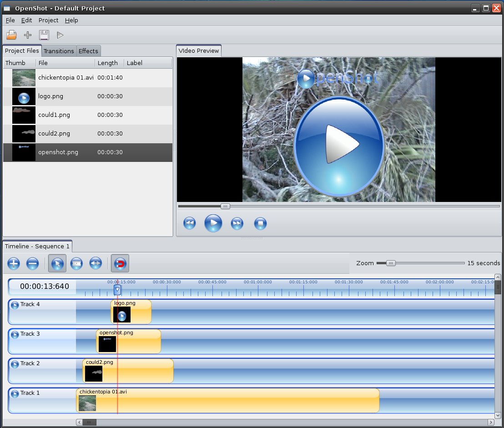Play the video in the preview panel
This screenshot has width=504, height=428.
(x=213, y=223)
